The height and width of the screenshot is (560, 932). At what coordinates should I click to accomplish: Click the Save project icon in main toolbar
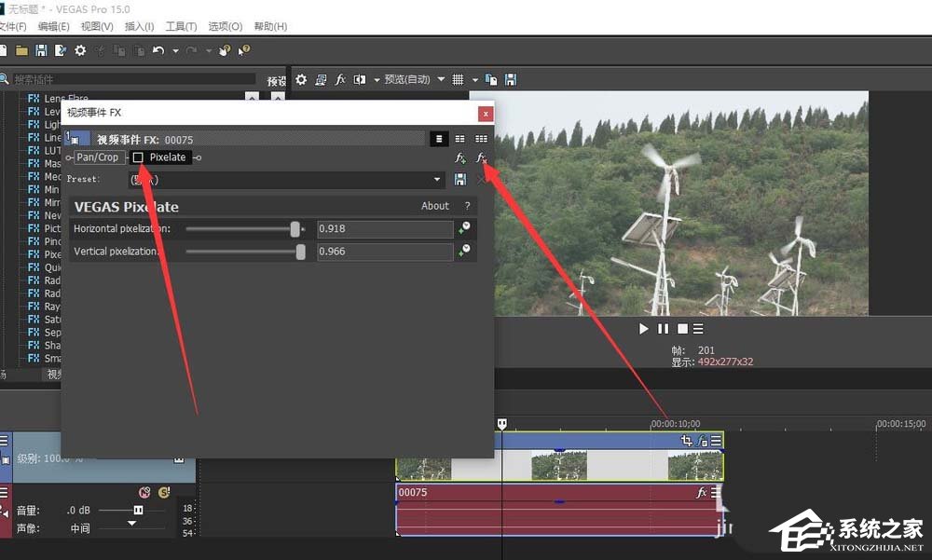(41, 50)
